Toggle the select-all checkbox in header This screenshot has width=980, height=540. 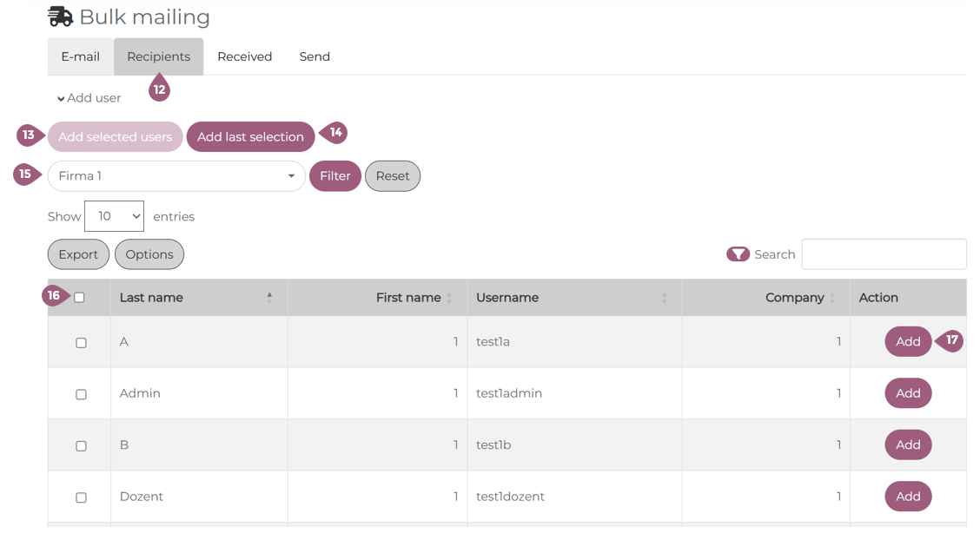point(80,298)
